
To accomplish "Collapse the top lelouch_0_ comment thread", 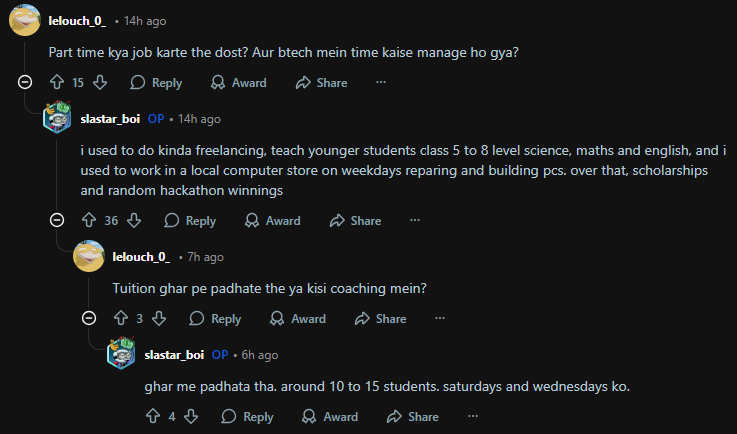I will [25, 83].
